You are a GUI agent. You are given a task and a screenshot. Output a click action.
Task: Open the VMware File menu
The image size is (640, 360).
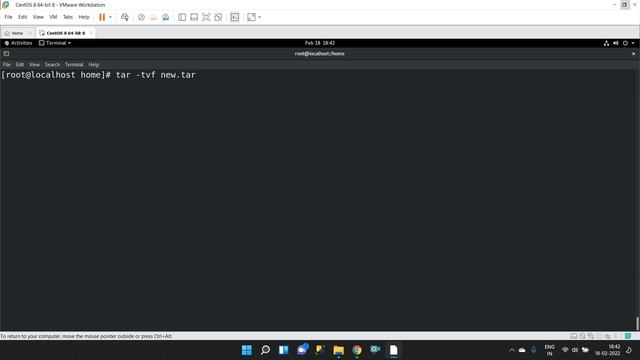pos(8,17)
